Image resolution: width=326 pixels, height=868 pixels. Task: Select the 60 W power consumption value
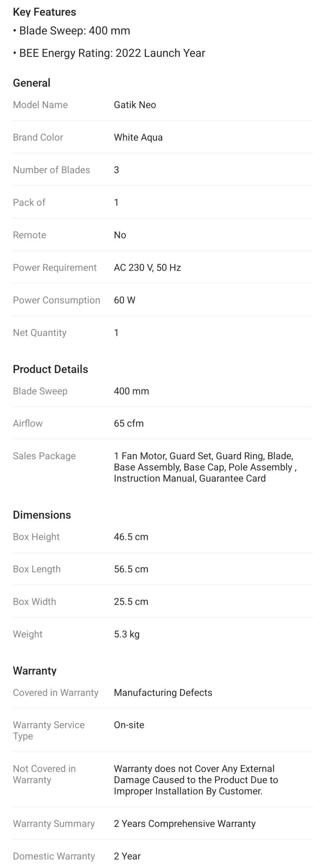click(124, 300)
